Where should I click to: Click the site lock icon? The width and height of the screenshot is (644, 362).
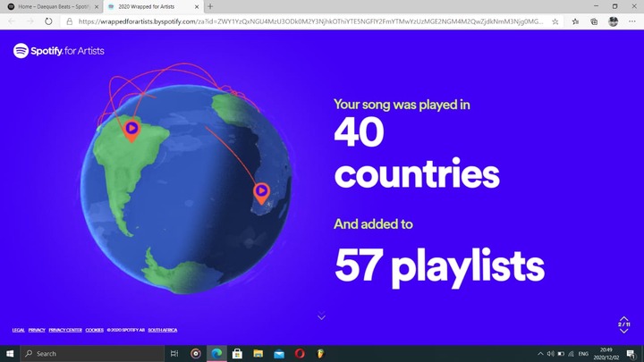pos(70,21)
